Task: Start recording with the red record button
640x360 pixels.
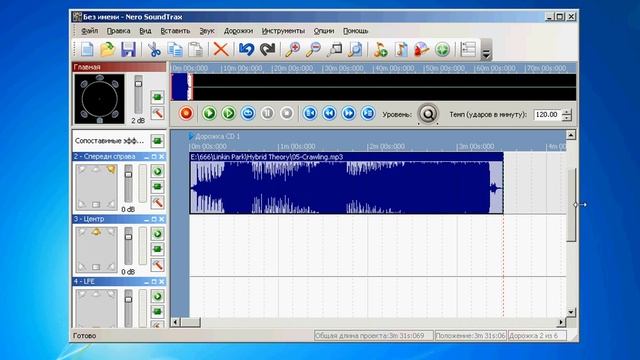Action: tap(186, 113)
